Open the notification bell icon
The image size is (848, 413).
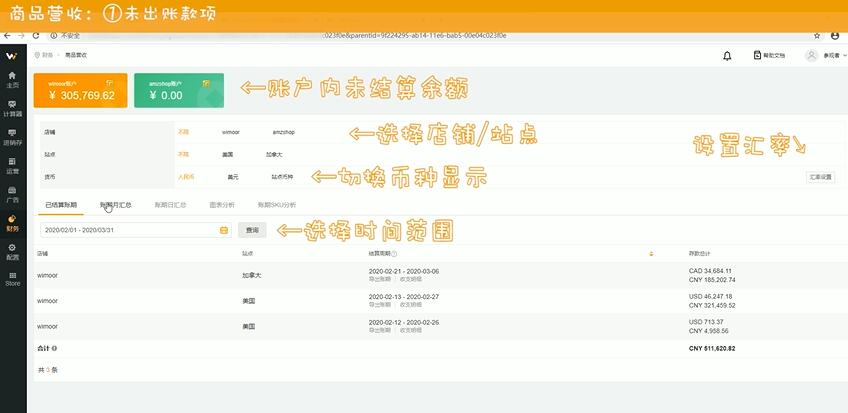727,56
